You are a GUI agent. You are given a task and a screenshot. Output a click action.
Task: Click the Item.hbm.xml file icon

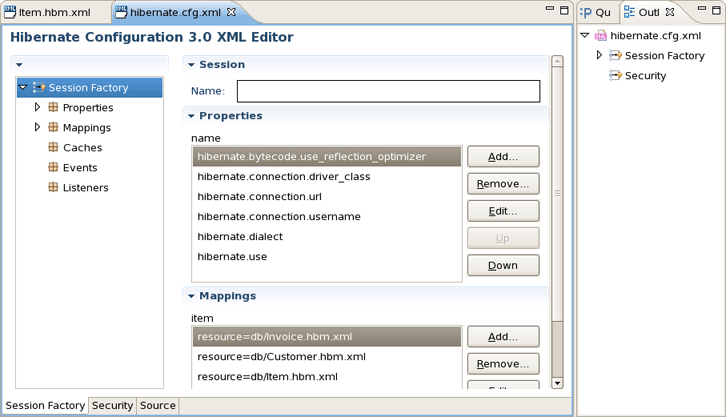9,12
